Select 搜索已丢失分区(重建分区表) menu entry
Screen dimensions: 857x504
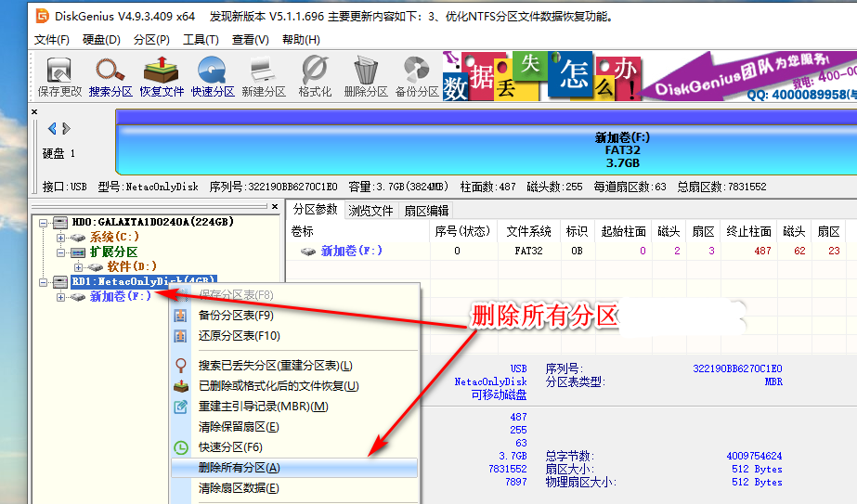click(x=294, y=366)
